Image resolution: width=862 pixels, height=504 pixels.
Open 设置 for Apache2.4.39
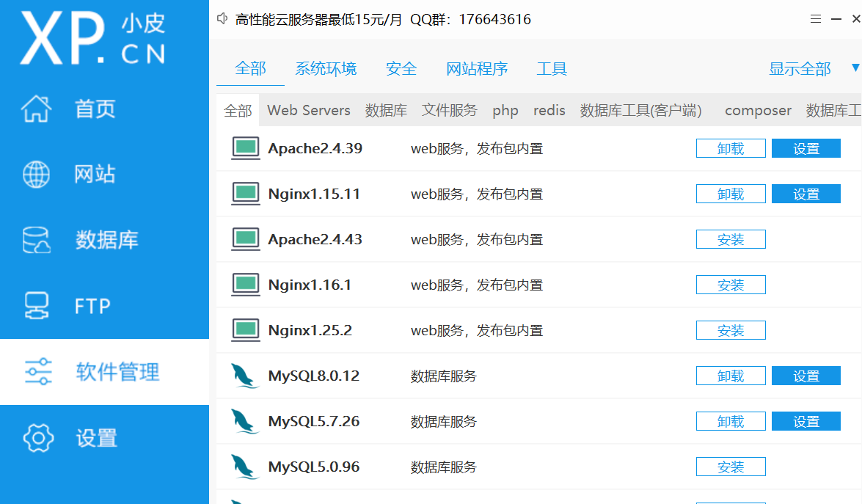coord(806,148)
